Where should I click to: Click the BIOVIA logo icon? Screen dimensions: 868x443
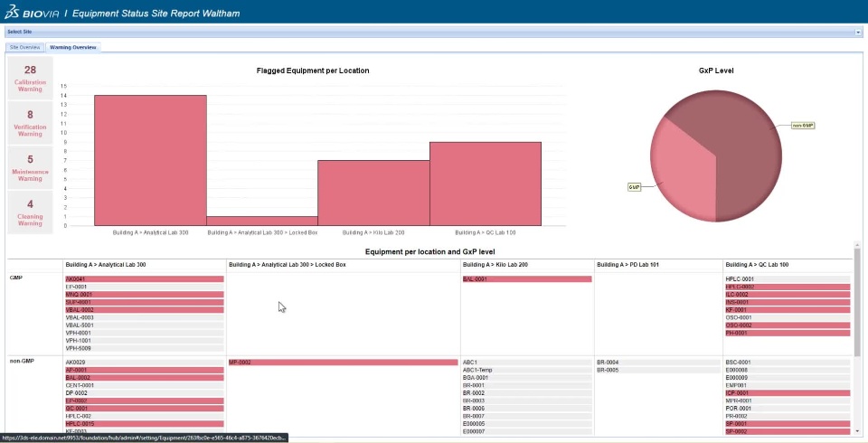12,12
